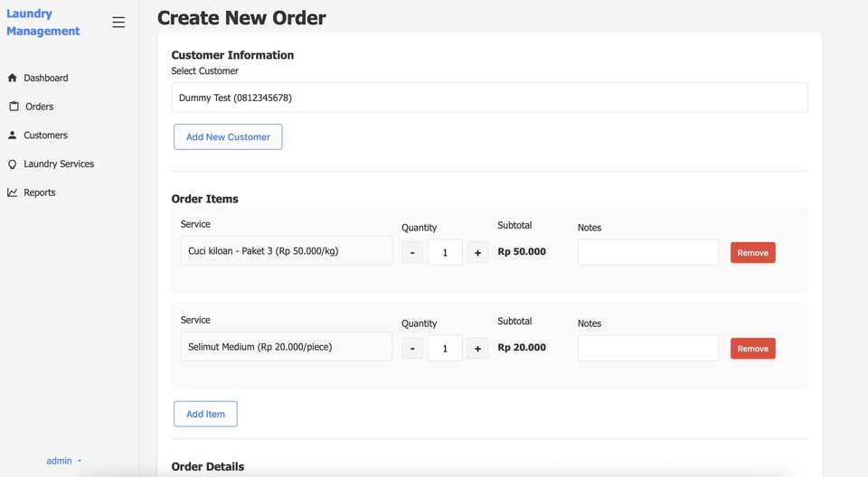Increase quantity for Selimut Medium item

coord(477,349)
